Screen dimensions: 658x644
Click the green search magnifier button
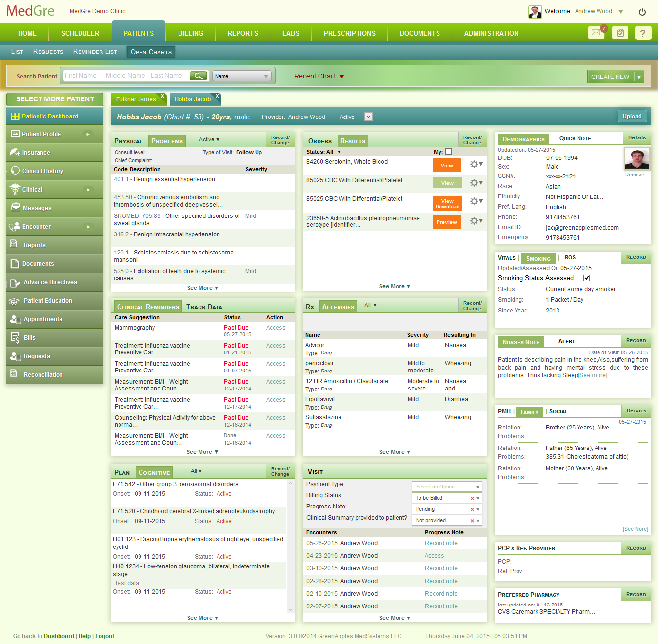[199, 76]
